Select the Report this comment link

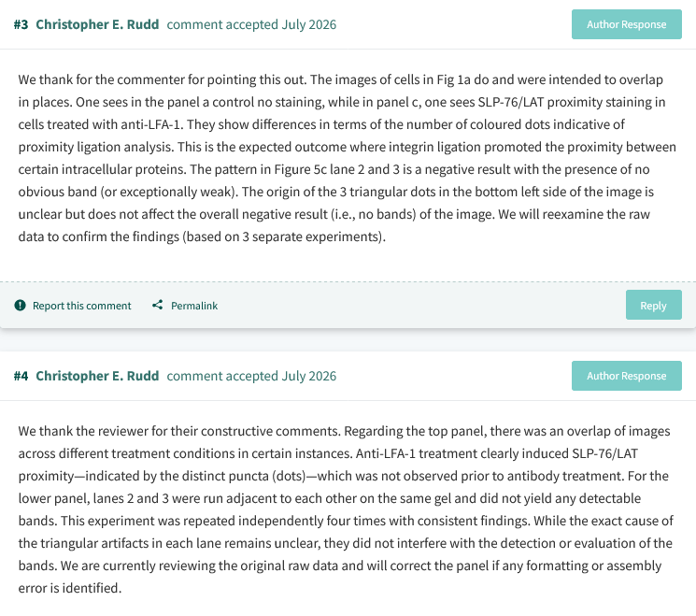click(81, 306)
